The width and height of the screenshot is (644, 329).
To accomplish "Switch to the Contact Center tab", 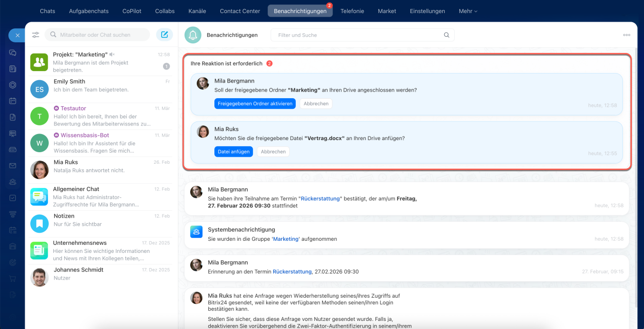I will [x=240, y=11].
